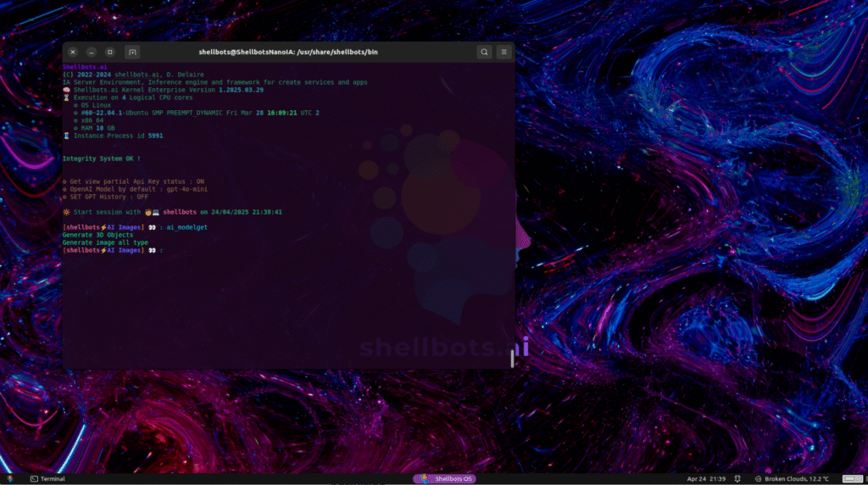
Task: Click the "Integrity System OK !" message
Action: (102, 159)
